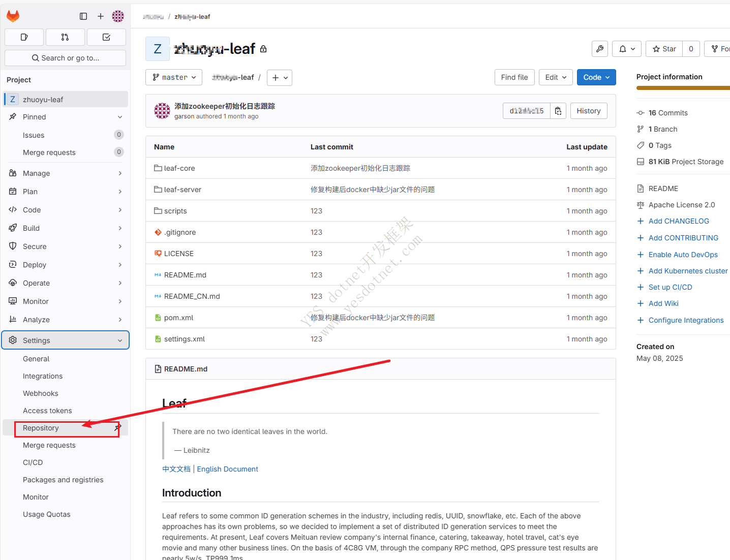Open English Document link in README

[228, 469]
